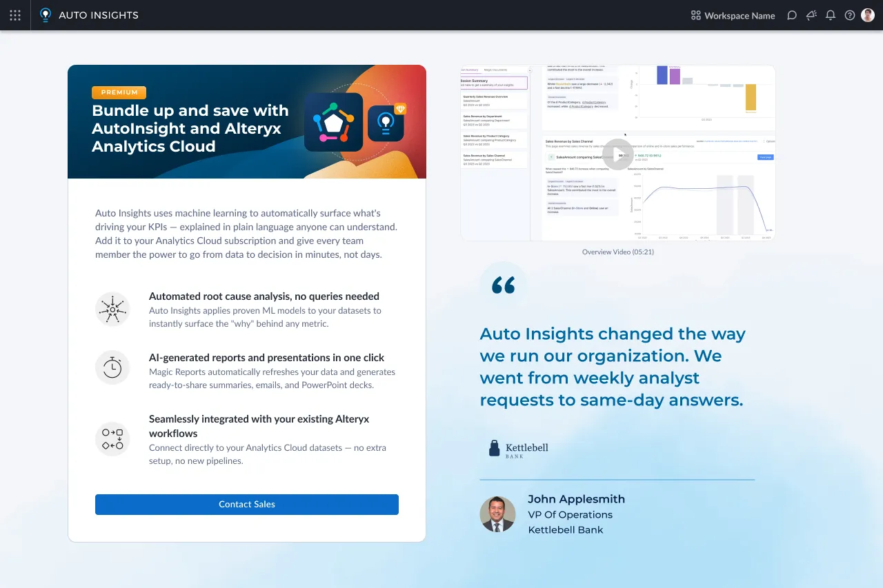Click the John Applesmith name text
This screenshot has width=883, height=588.
[577, 499]
